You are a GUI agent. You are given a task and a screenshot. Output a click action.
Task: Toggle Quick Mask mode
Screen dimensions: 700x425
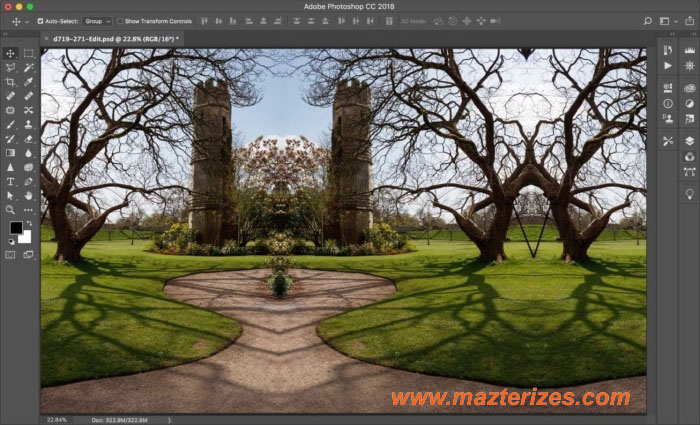pyautogui.click(x=10, y=254)
